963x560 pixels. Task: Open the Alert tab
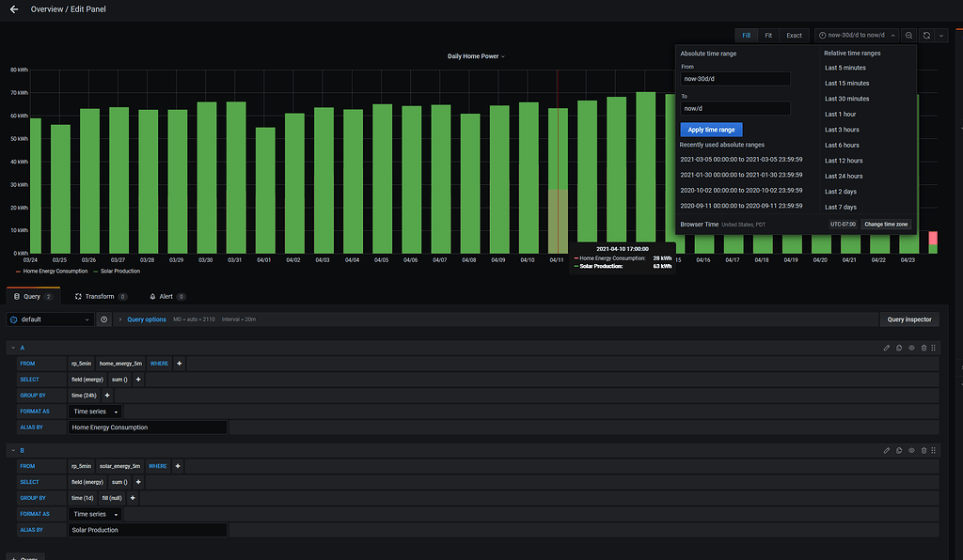166,295
